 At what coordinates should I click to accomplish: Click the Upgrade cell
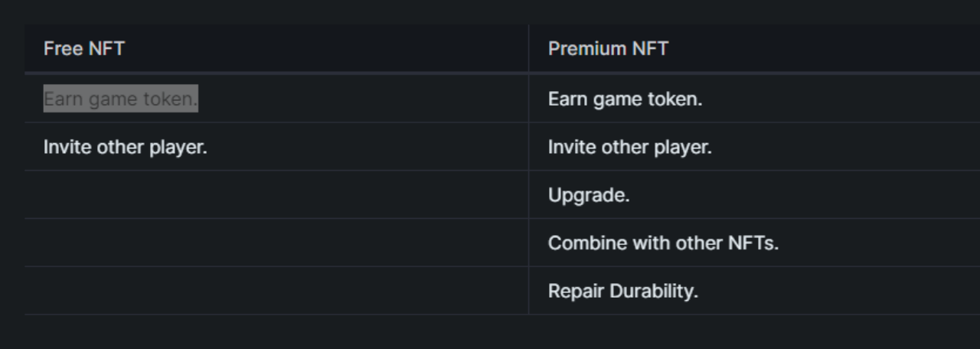coord(589,195)
